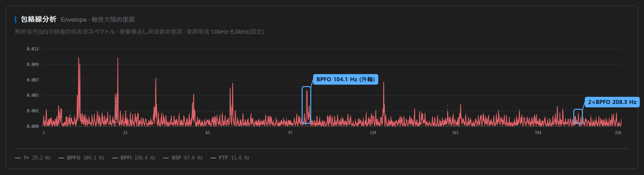Toggle the BSF 67.6 Hz legend entry

183,158
